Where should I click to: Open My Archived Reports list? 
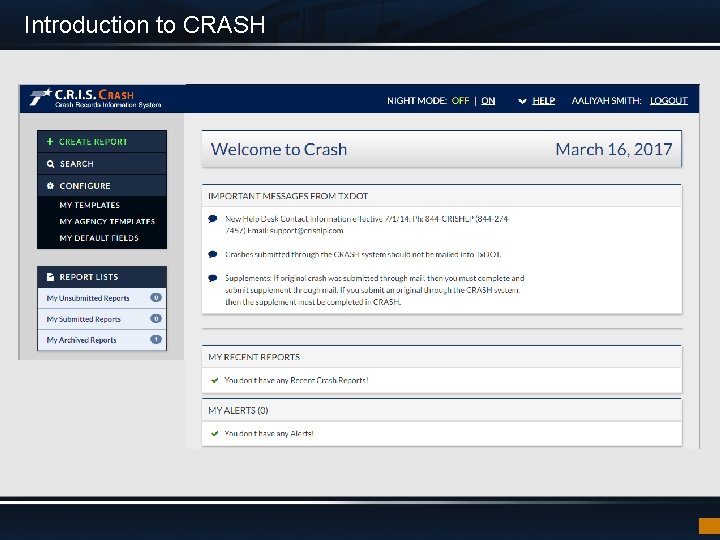tap(102, 340)
